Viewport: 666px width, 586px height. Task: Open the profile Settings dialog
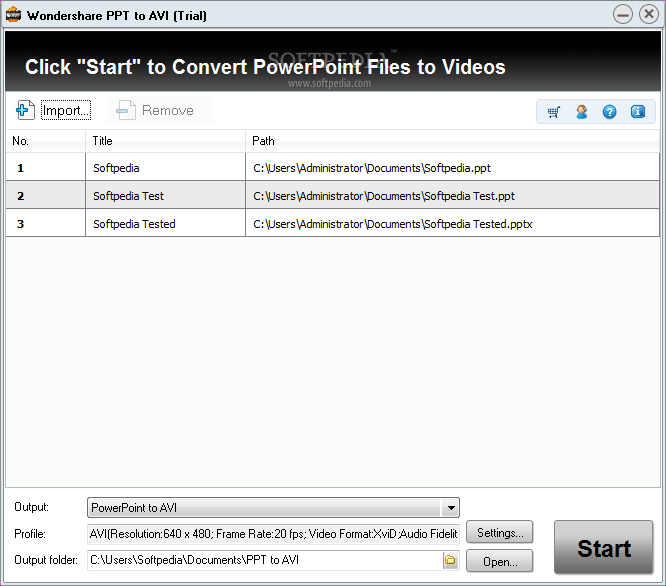tap(500, 532)
